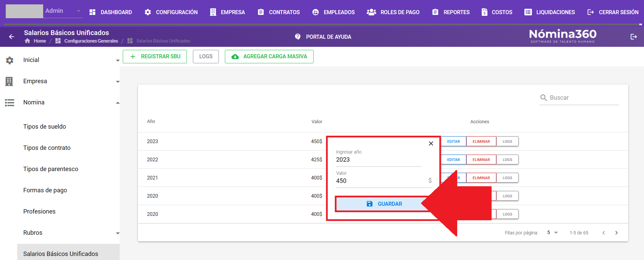Click Configuraciones Generales breadcrumb link
Viewport: 644px width, 260px height.
[91, 41]
